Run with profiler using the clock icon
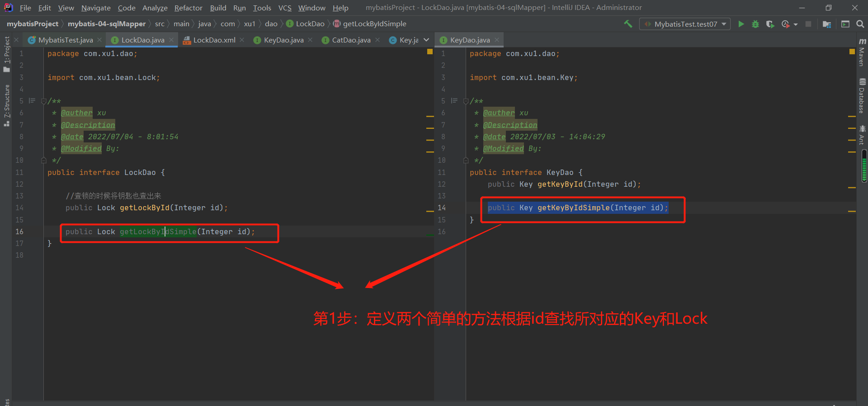 coord(786,24)
